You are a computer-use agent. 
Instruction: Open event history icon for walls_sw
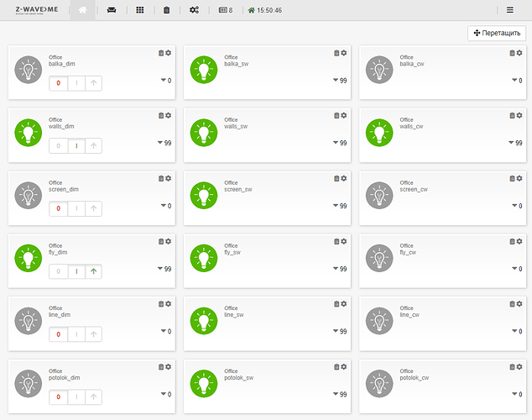click(x=336, y=115)
